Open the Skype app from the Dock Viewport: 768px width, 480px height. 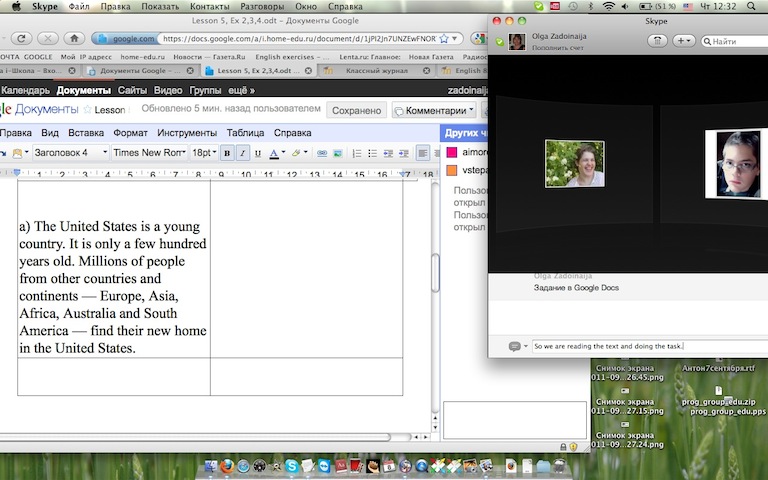pos(291,465)
